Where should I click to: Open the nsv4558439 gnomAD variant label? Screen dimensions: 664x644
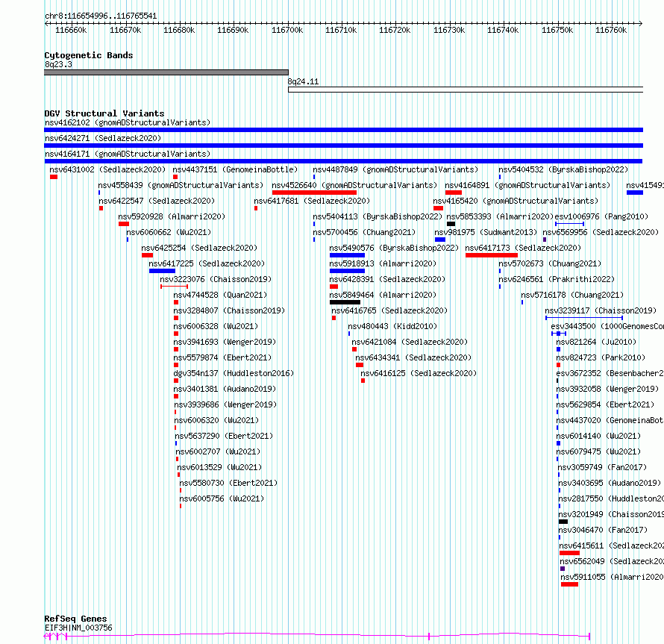181,185
